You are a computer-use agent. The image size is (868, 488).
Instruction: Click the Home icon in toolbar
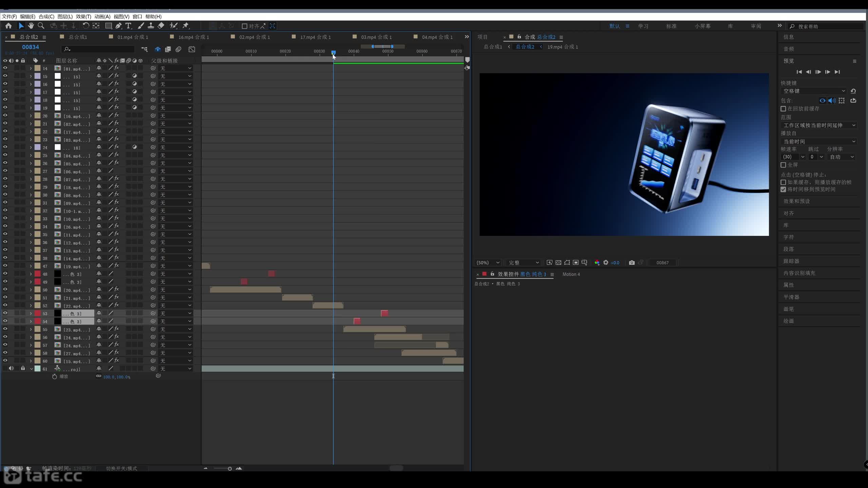[x=8, y=26]
